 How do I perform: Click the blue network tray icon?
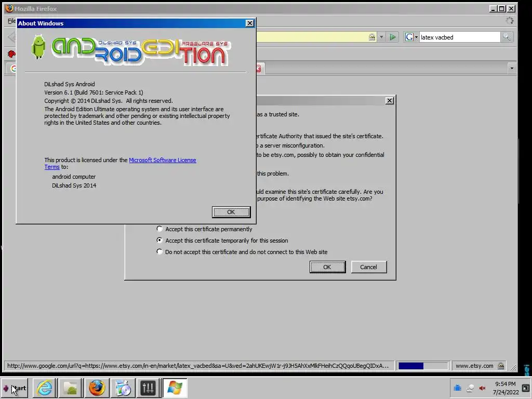tap(457, 388)
